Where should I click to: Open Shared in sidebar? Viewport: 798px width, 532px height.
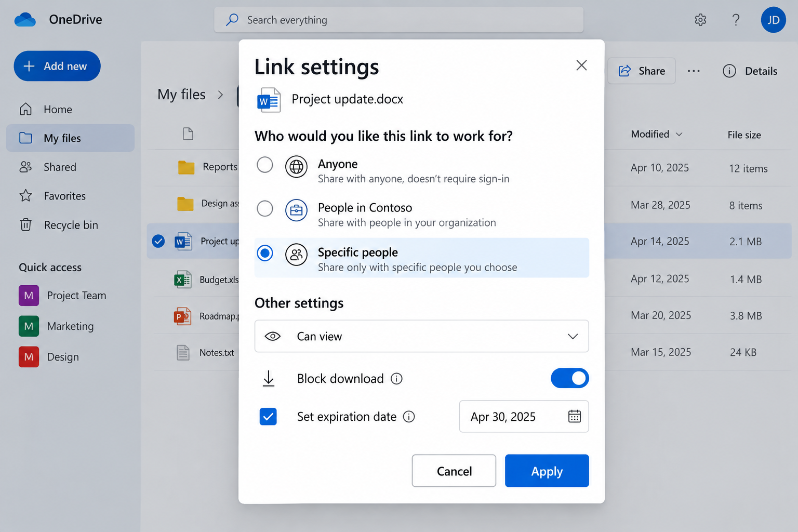click(x=70, y=167)
